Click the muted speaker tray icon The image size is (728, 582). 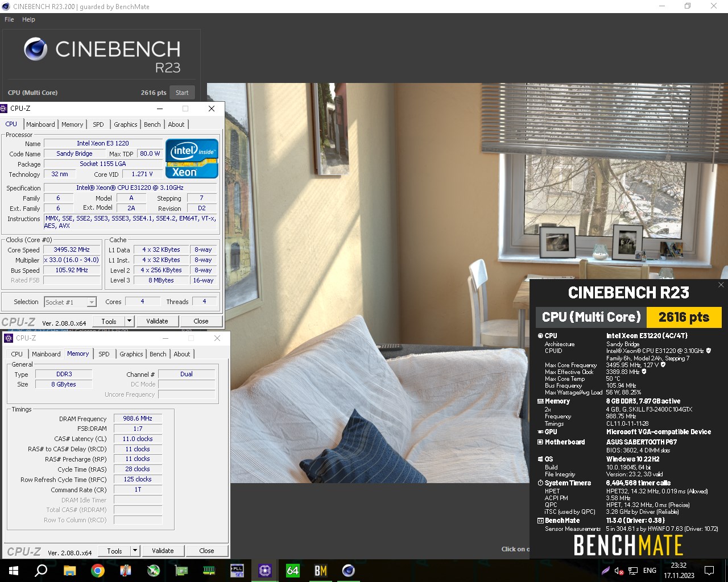coord(619,571)
